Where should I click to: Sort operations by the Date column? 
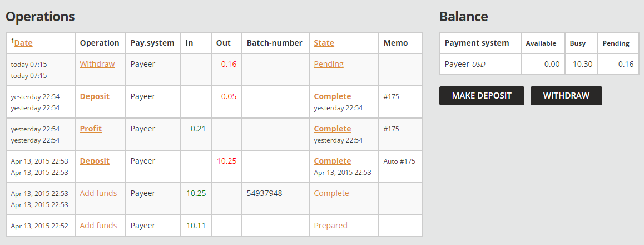23,43
